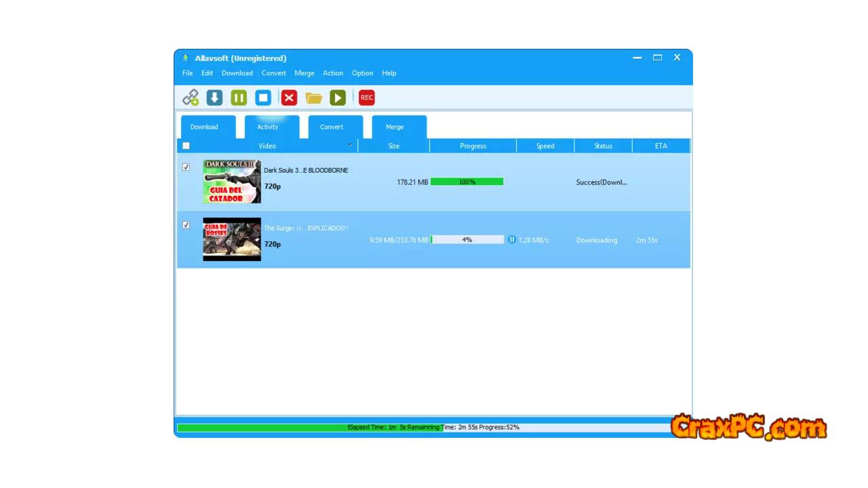Viewport: 868px width, 488px height.
Task: Open the Convert menu in menu bar
Action: 274,73
